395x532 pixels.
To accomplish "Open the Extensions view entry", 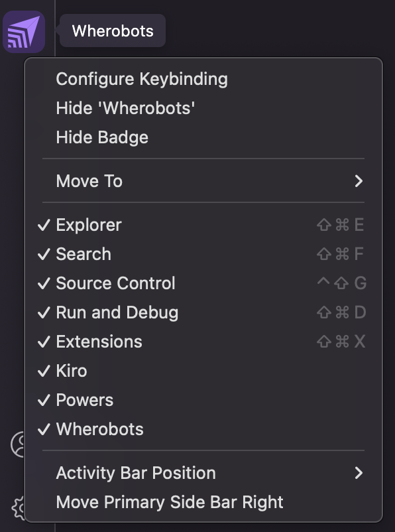I will point(98,342).
